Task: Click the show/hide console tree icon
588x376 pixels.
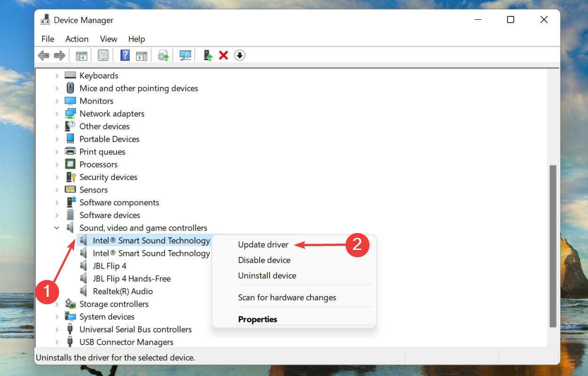Action: tap(81, 55)
